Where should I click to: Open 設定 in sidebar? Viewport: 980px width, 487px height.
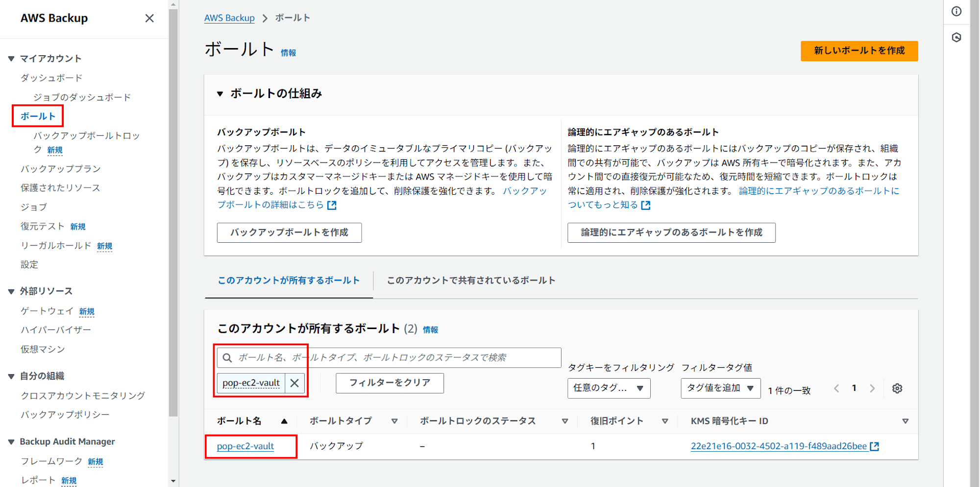[x=29, y=264]
